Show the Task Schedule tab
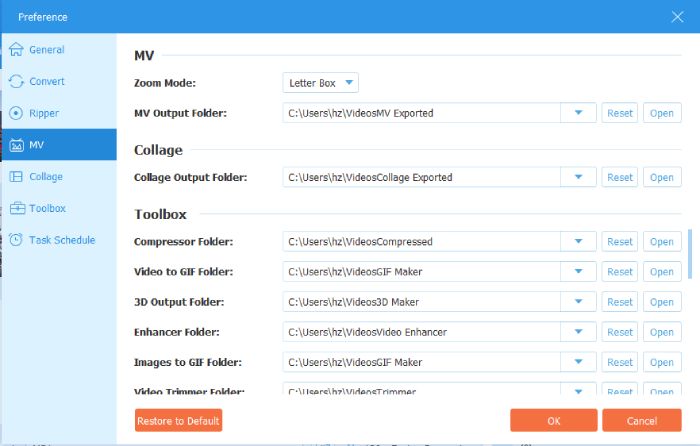The height and width of the screenshot is (446, 700). (62, 240)
